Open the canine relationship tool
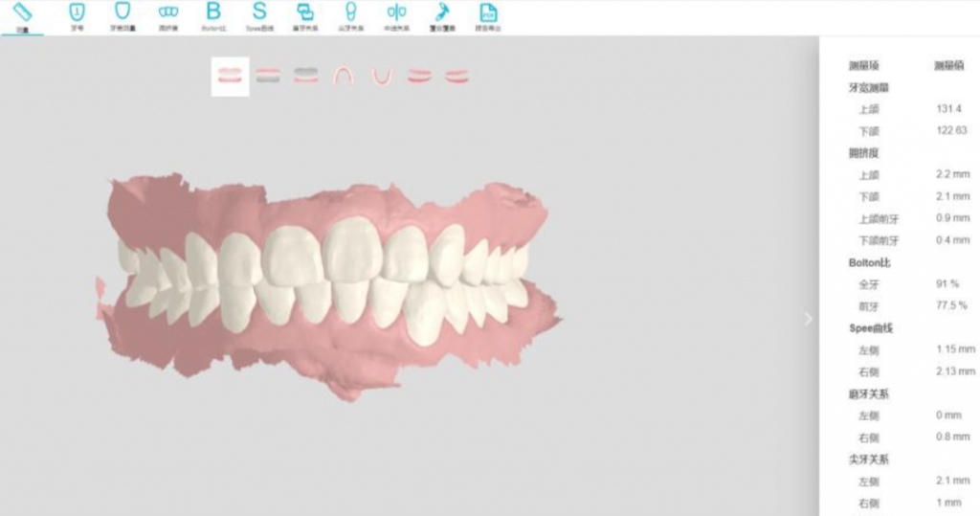 point(350,14)
